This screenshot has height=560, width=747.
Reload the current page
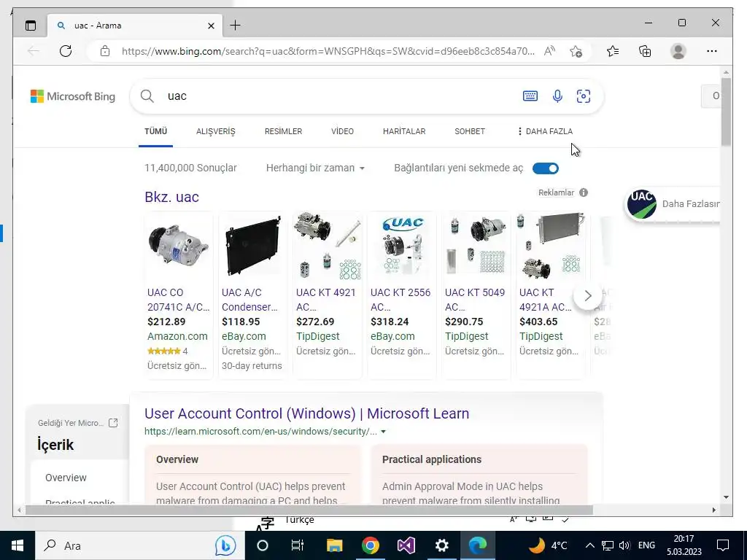[66, 51]
